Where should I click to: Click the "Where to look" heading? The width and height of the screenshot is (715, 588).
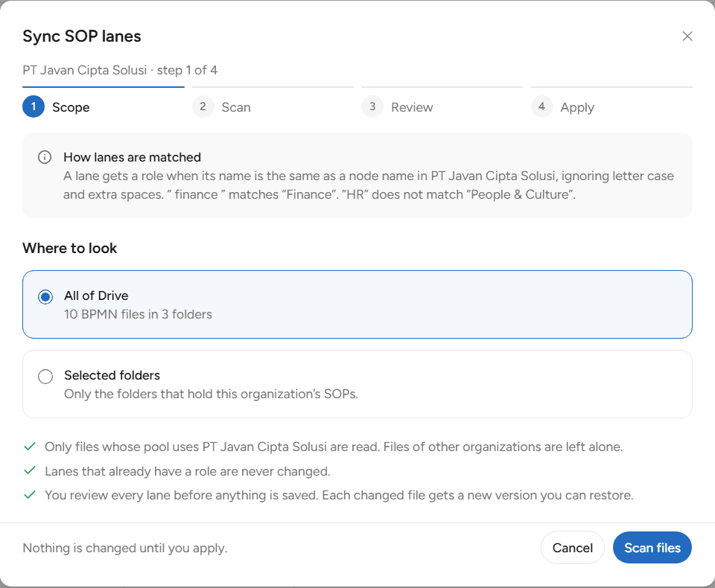click(70, 248)
